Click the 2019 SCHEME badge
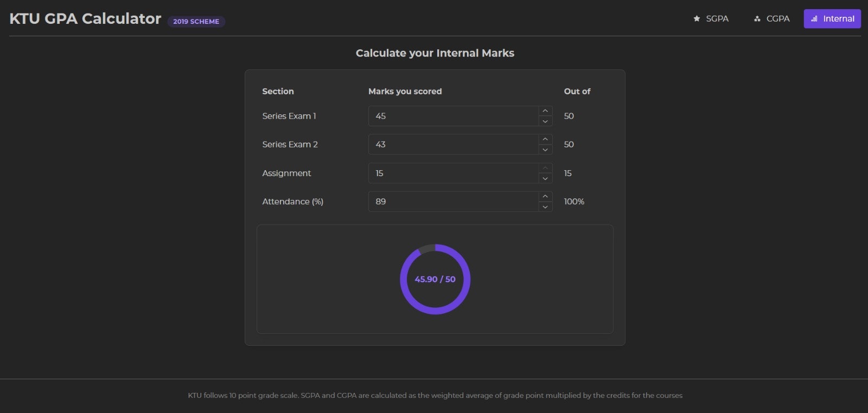Screen dimensions: 868x413 196,22
